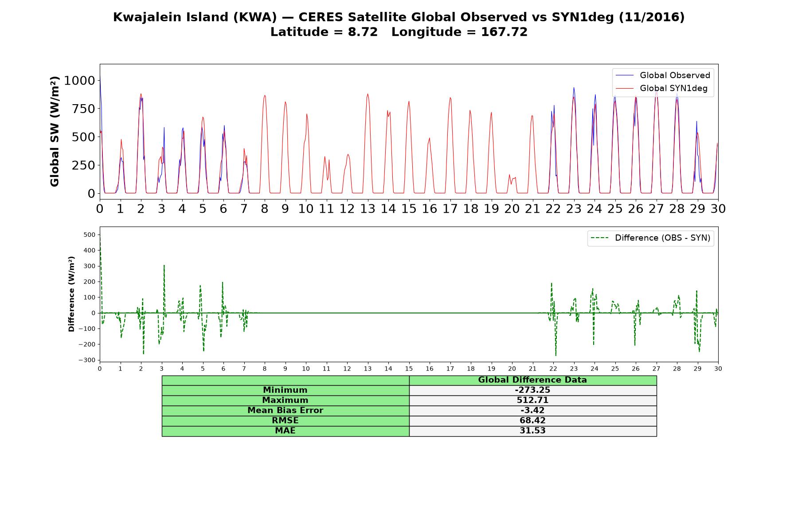Click the Global Observed legend entry
The width and height of the screenshot is (798, 532).
[663, 75]
